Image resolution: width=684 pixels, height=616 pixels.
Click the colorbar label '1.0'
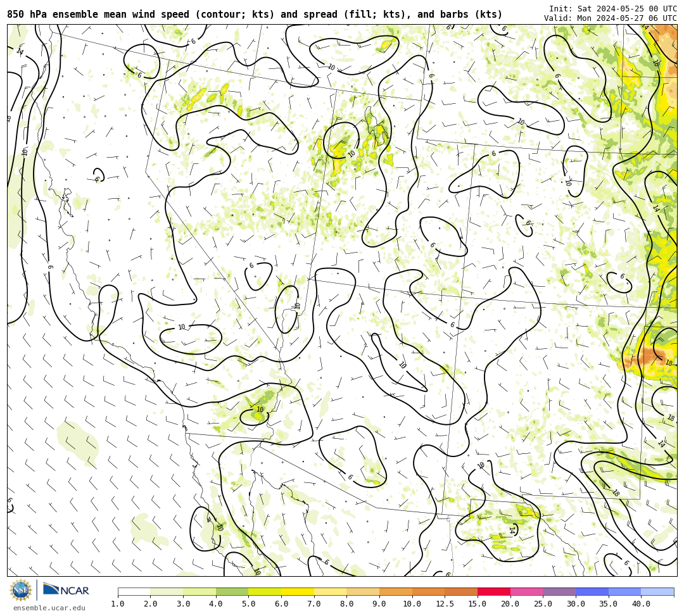coord(118,604)
